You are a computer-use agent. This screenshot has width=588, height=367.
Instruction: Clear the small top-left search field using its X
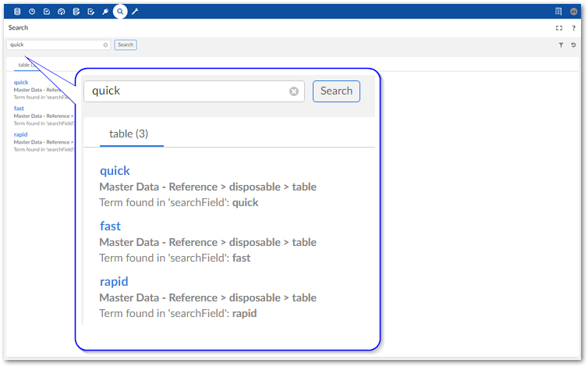pos(106,45)
